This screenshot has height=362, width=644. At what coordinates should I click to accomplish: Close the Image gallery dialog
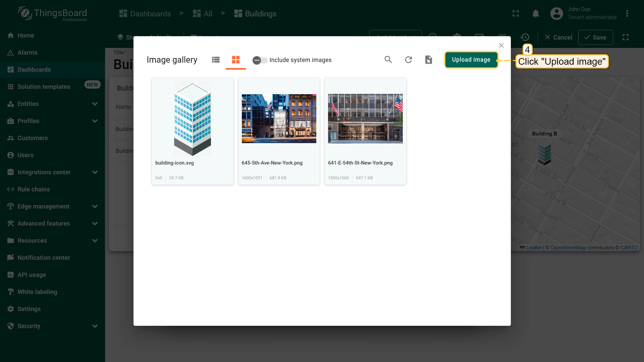tap(501, 45)
